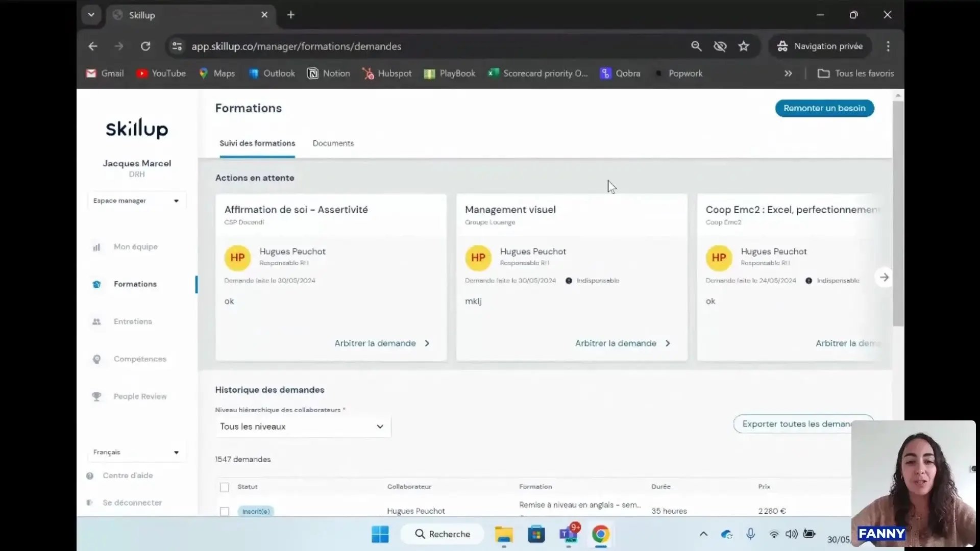
Task: Open the Outlook bookmark
Action: point(272,73)
